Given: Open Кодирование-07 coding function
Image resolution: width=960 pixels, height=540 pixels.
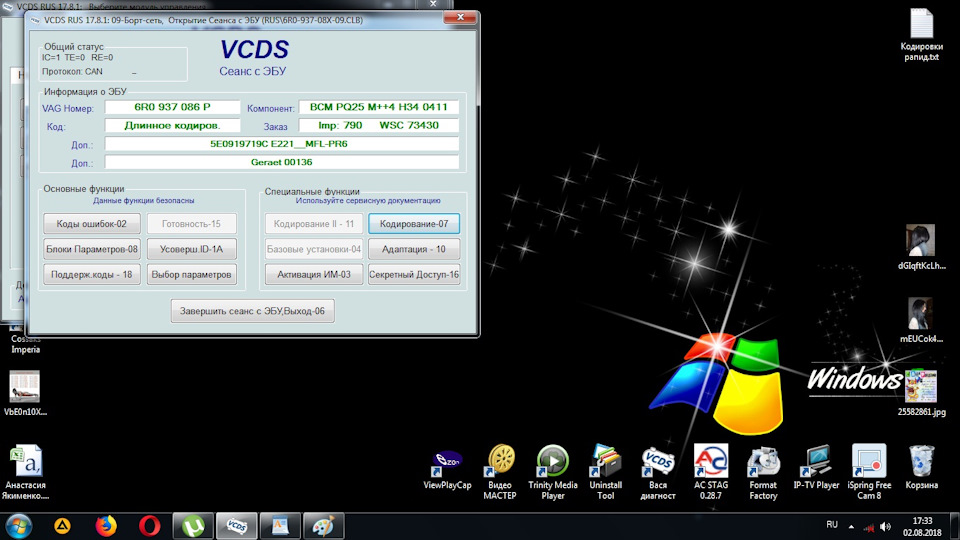Looking at the screenshot, I should pyautogui.click(x=414, y=223).
